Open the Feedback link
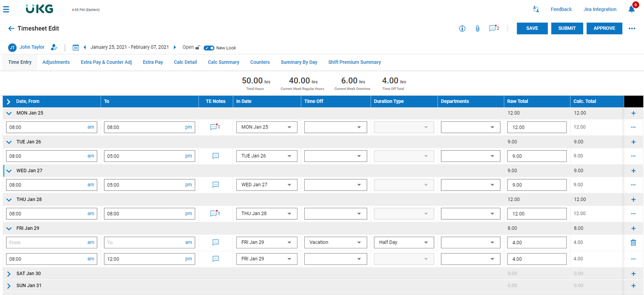The image size is (644, 295). pos(561,9)
